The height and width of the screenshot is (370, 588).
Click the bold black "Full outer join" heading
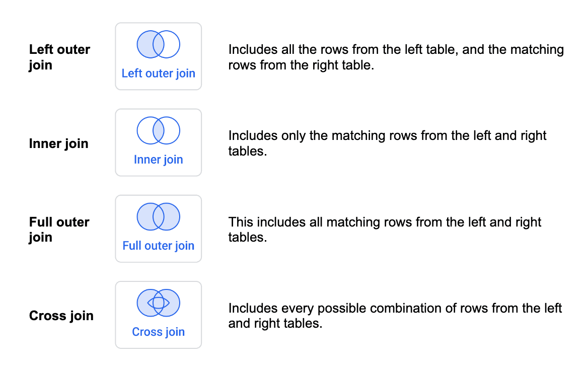(59, 229)
